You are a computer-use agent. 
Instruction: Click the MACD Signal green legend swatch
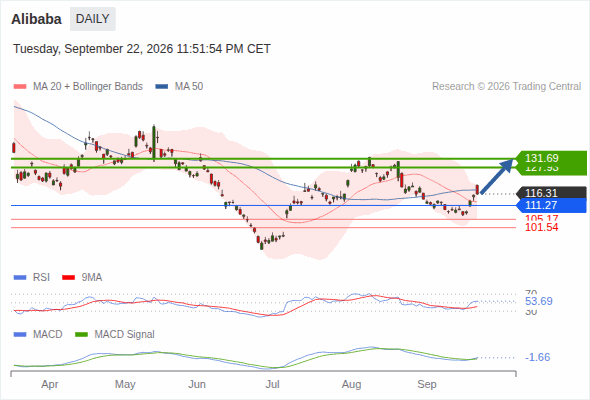[81, 335]
